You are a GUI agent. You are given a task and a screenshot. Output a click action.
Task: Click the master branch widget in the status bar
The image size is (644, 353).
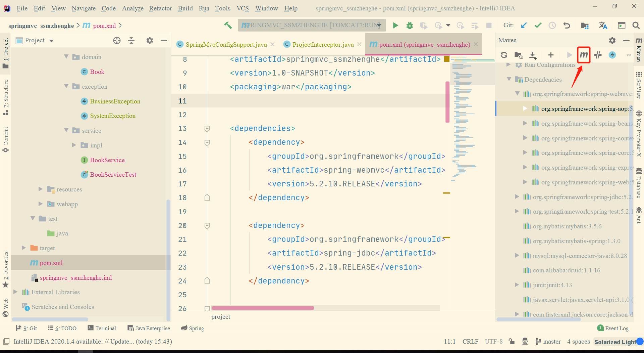[x=548, y=342]
